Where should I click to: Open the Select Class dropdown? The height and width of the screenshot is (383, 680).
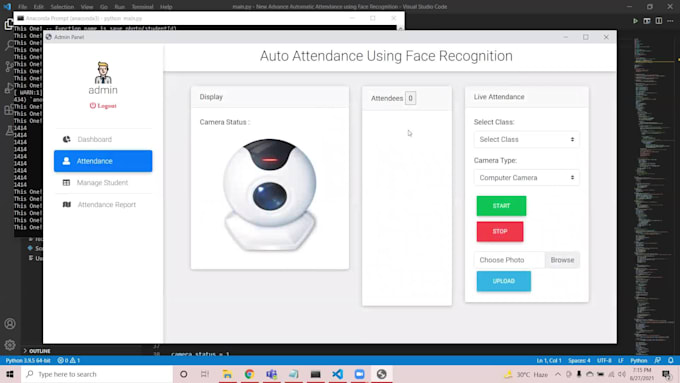click(526, 139)
